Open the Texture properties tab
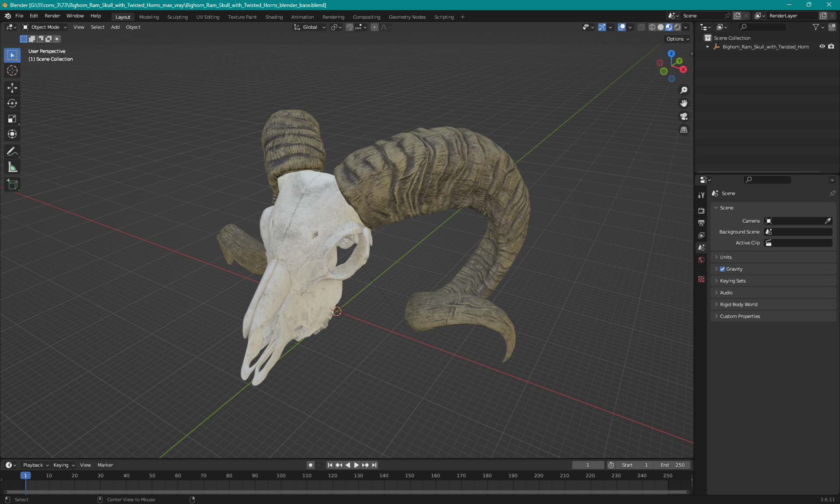Screen dimensions: 840x504 [x=701, y=279]
